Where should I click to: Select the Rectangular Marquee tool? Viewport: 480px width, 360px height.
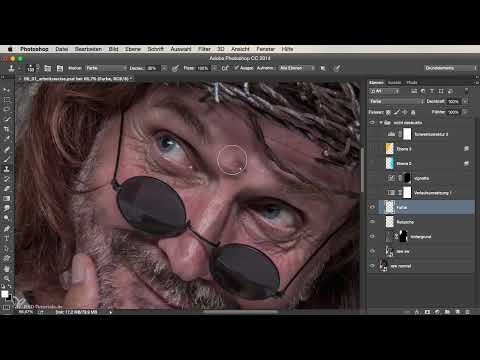(6, 100)
